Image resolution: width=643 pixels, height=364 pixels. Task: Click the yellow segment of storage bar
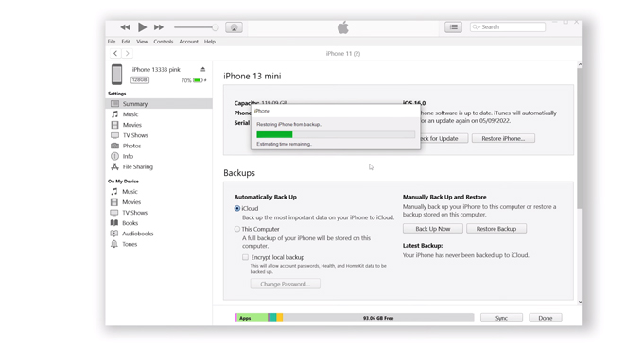coord(280,318)
